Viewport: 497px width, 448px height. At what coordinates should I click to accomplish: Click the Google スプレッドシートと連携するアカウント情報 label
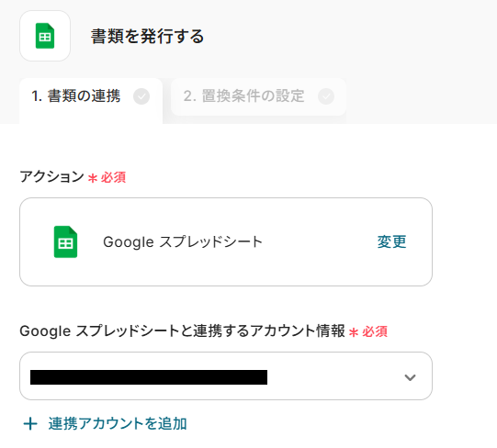pos(182,331)
